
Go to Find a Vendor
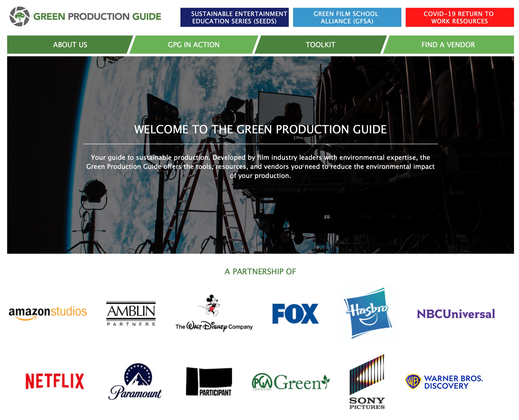tap(448, 45)
